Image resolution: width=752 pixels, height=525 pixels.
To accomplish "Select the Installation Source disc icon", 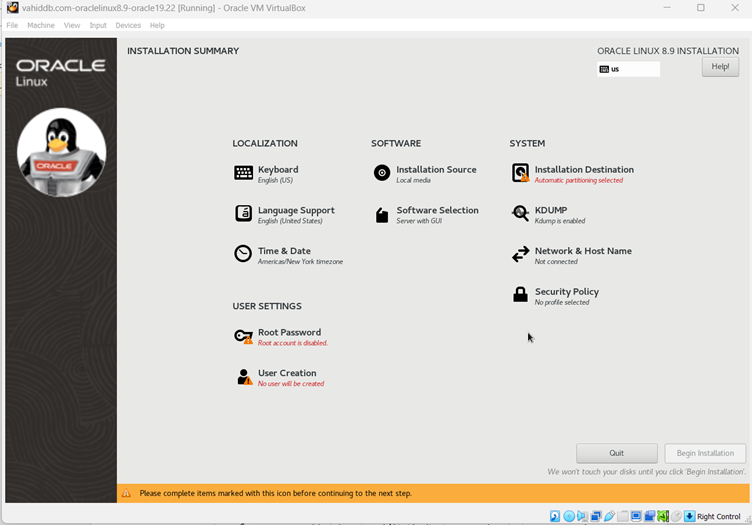I will coord(381,173).
